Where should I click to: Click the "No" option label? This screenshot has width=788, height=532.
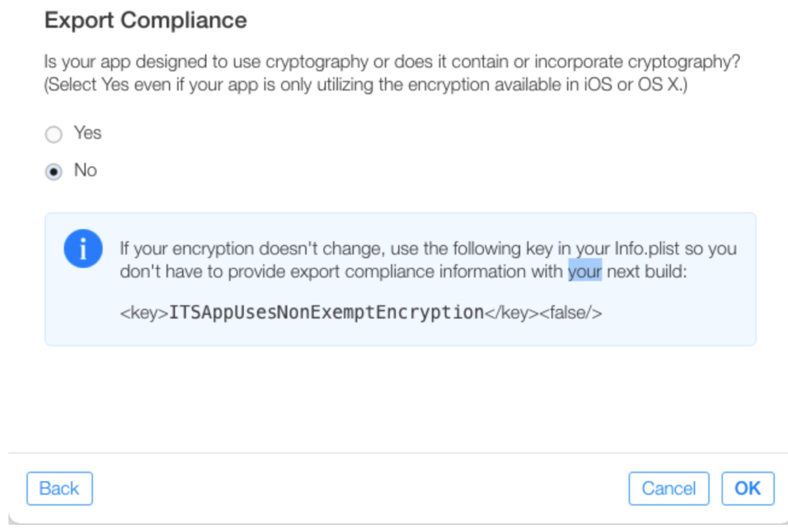(x=86, y=170)
